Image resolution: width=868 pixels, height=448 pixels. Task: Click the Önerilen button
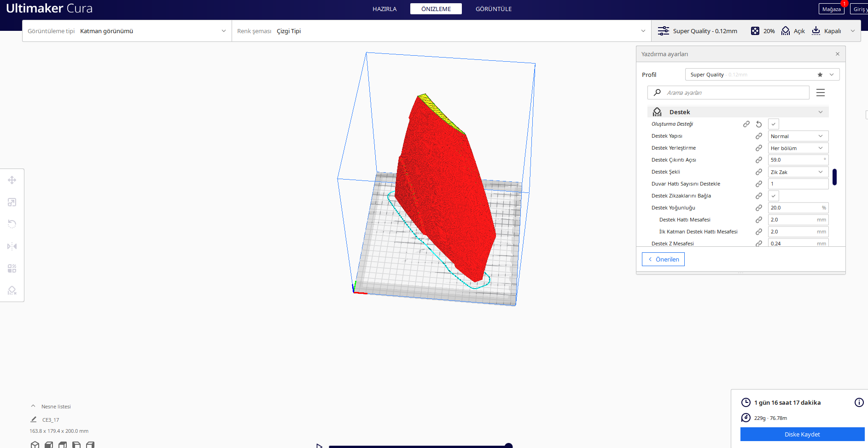(663, 259)
